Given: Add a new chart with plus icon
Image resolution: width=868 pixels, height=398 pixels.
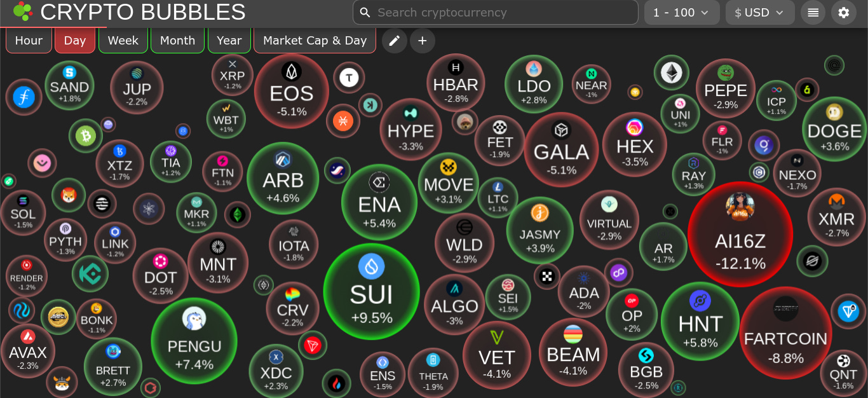Looking at the screenshot, I should point(423,41).
